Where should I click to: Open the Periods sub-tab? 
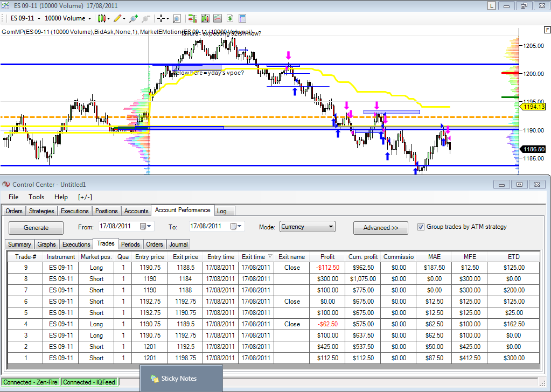click(x=130, y=244)
